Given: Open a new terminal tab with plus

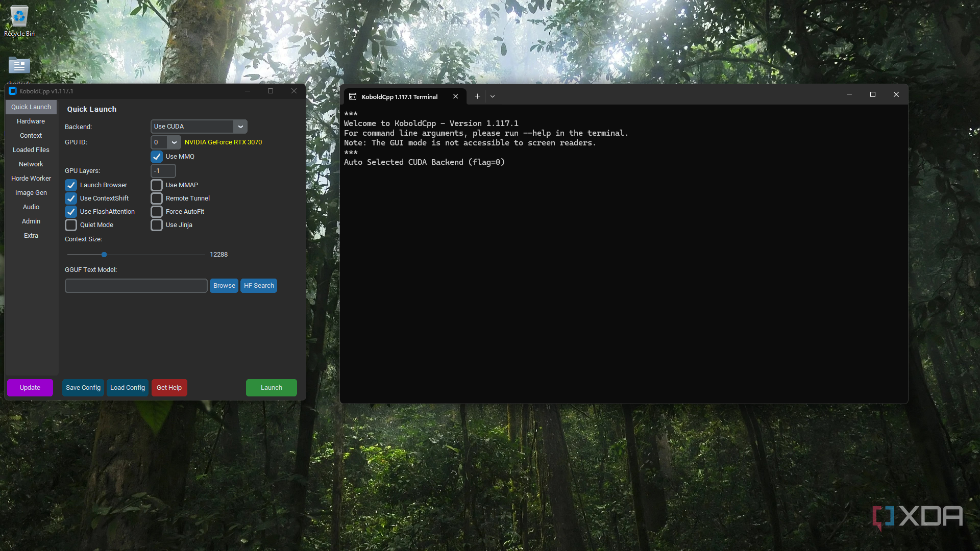Looking at the screenshot, I should click(x=477, y=96).
